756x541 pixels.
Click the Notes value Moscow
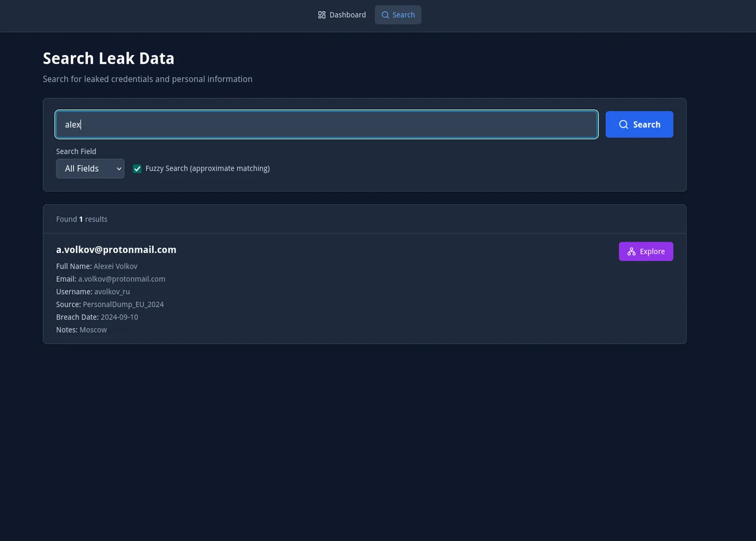[x=93, y=330]
